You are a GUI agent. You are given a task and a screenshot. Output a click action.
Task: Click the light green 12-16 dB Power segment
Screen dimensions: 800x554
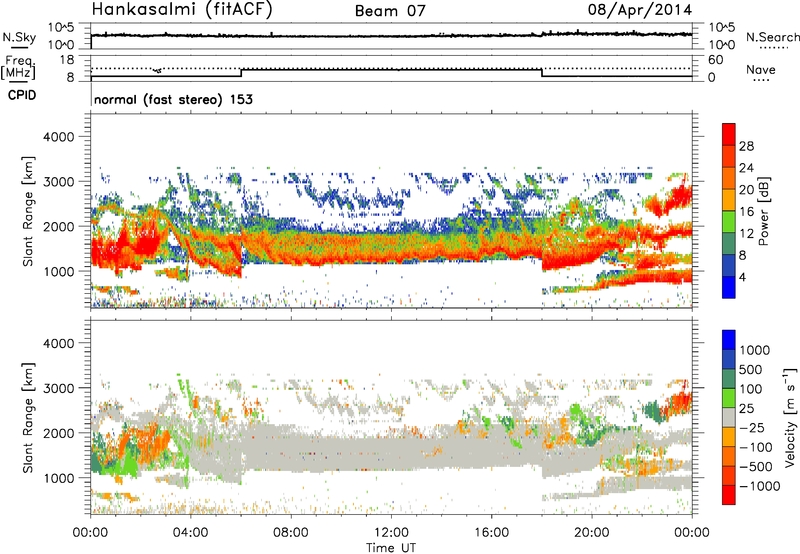[729, 222]
